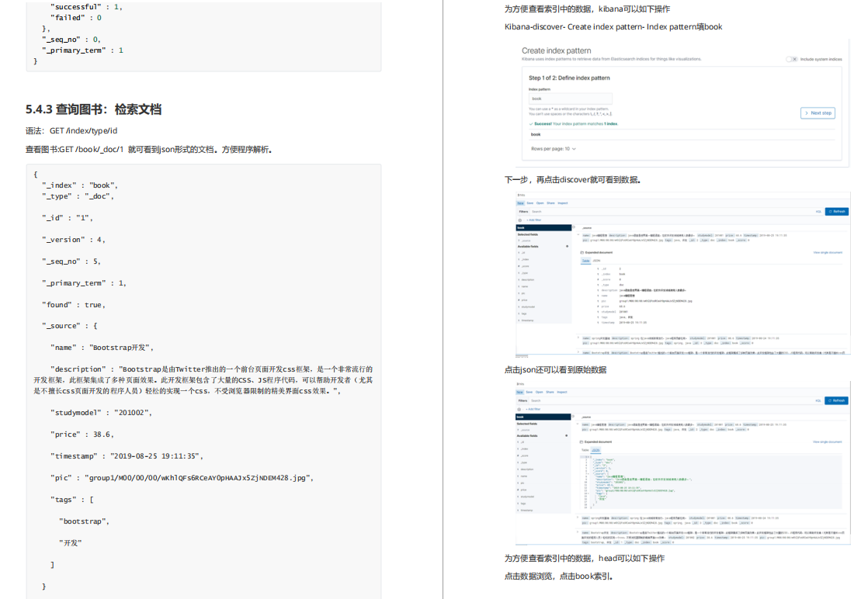The width and height of the screenshot is (868, 599).
Task: Click Share in the Table-view Discover screenshot
Action: (550, 203)
